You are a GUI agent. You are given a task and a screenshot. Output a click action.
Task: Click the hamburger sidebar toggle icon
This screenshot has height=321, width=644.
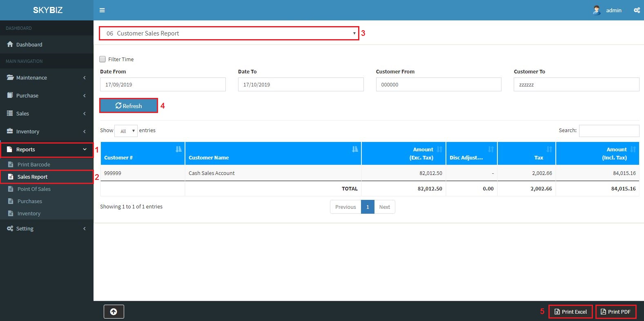pyautogui.click(x=102, y=10)
